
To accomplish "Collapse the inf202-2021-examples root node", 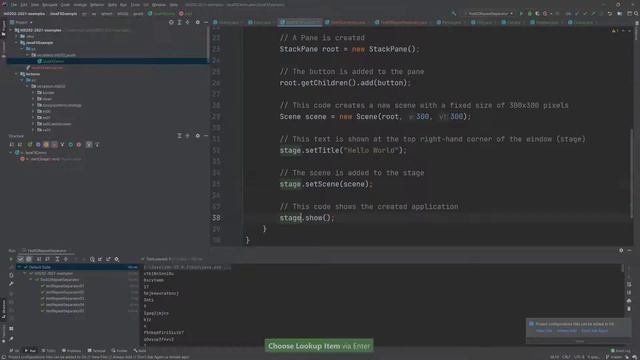I will point(11,30).
